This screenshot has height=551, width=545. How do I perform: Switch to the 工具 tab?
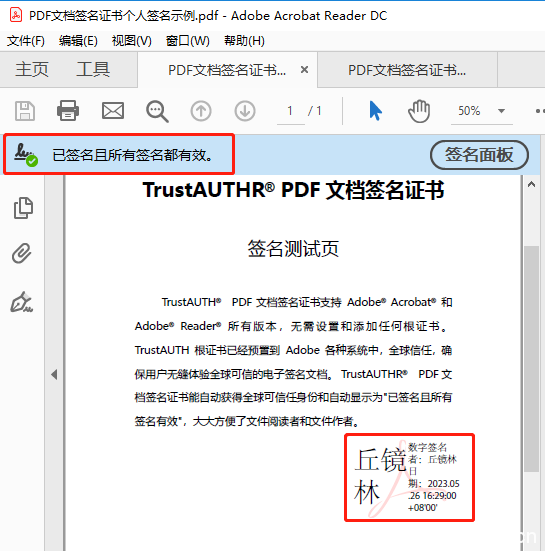pos(93,69)
